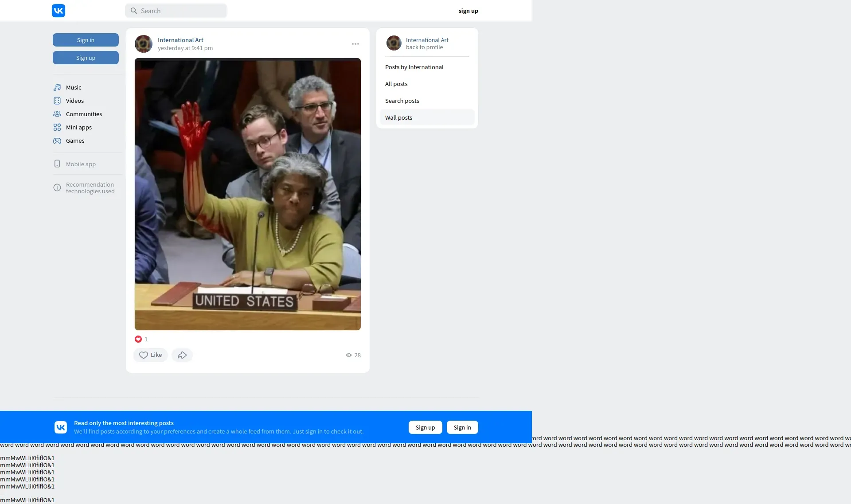Click the post author's avatar
Viewport: 851px width, 504px height.
coord(144,44)
